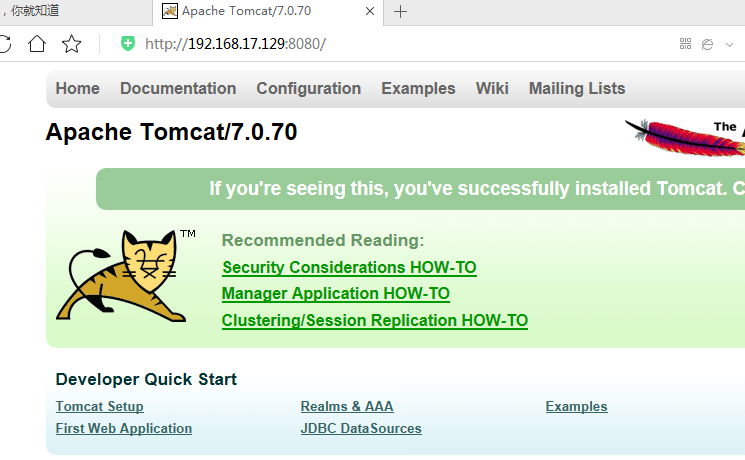This screenshot has height=460, width=745.
Task: Click the Developer Quick Start heading
Action: (146, 379)
